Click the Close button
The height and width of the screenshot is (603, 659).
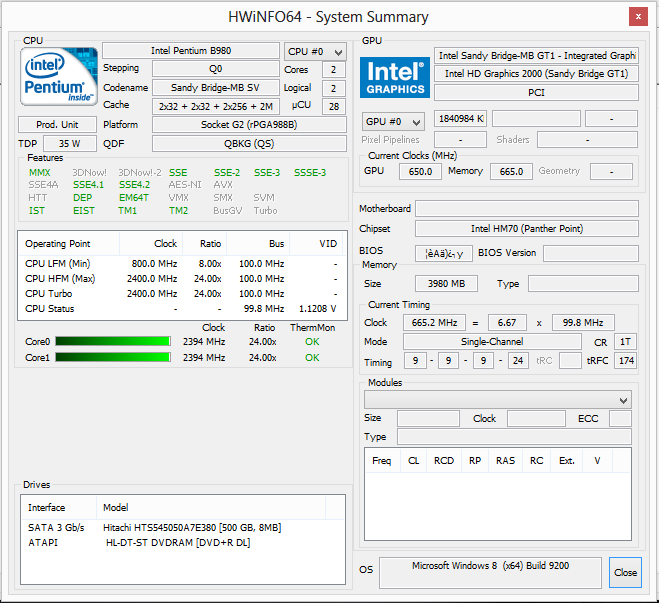[625, 572]
